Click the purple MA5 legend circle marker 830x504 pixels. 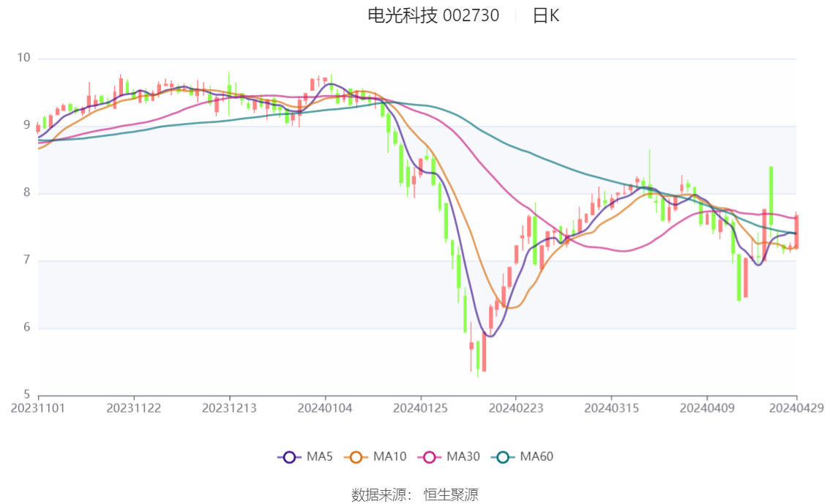289,457
